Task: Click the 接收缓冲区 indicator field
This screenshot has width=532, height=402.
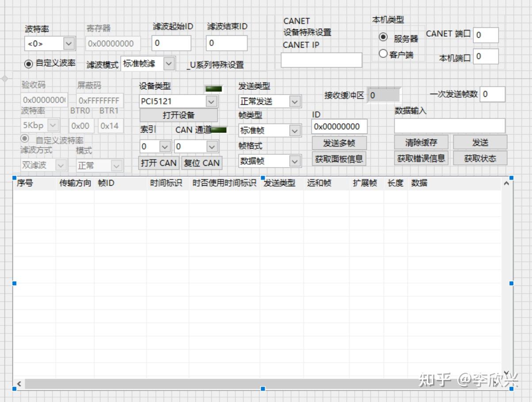Action: 384,95
